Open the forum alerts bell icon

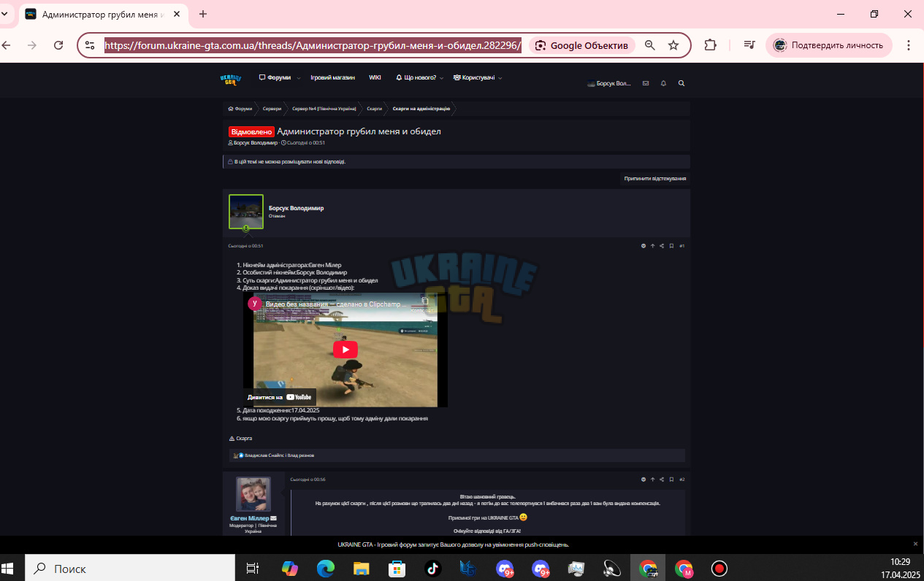pyautogui.click(x=663, y=83)
